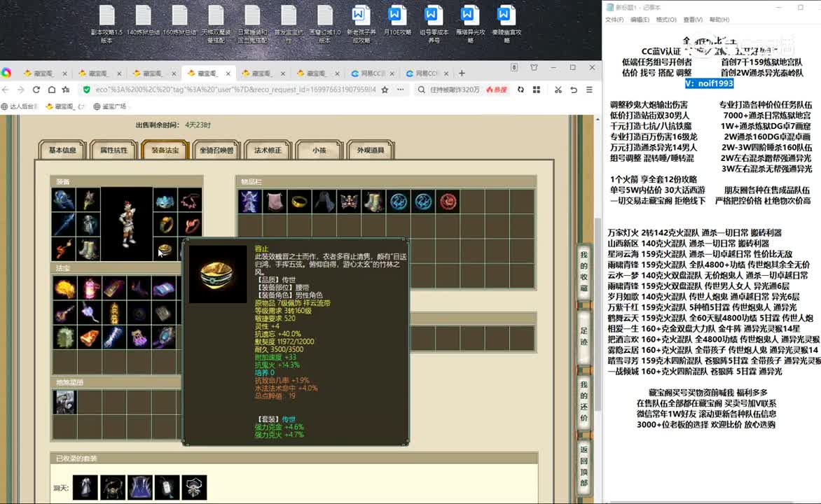Select the gold ring item in inventory
This screenshot has height=504, width=821.
point(299,202)
